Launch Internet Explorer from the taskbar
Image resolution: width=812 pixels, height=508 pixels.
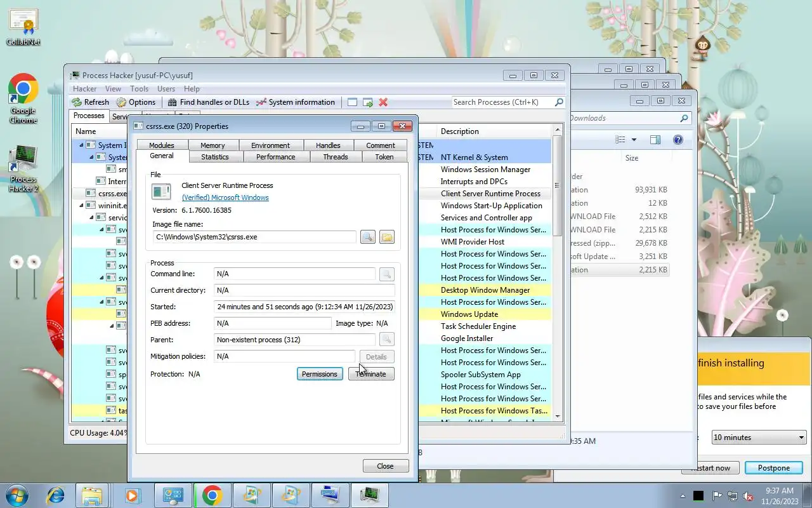tap(56, 495)
